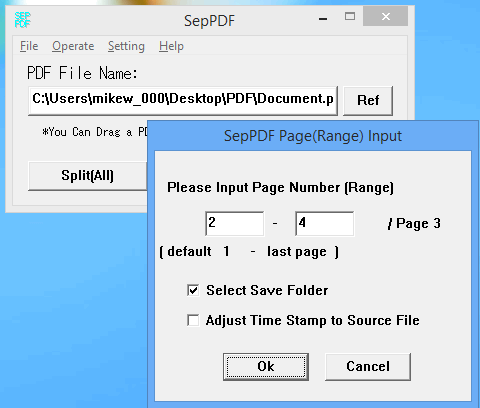
Task: Click the Split(All) button
Action: click(87, 176)
